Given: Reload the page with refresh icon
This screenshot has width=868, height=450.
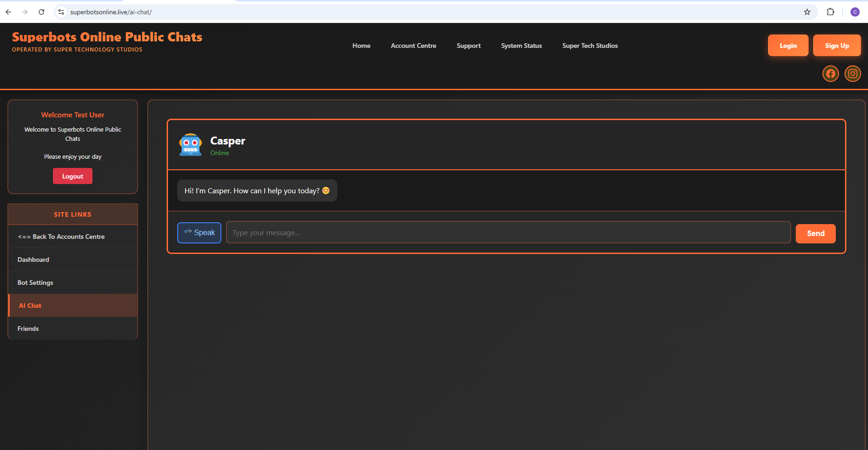Looking at the screenshot, I should coord(41,12).
